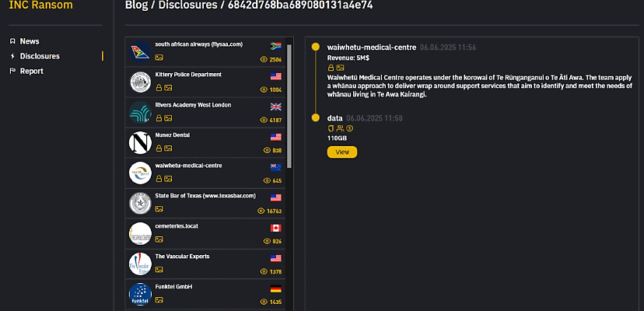The width and height of the screenshot is (644, 311).
Task: Click the bookmark icon beside News
Action: tap(12, 41)
